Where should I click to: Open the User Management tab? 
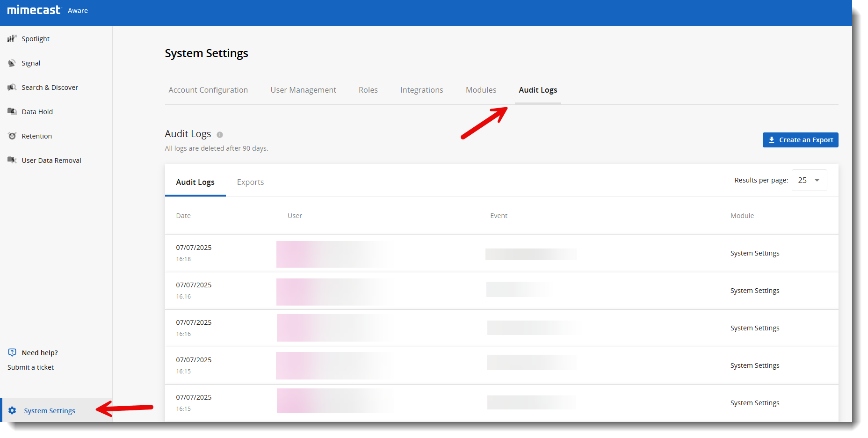tap(303, 90)
